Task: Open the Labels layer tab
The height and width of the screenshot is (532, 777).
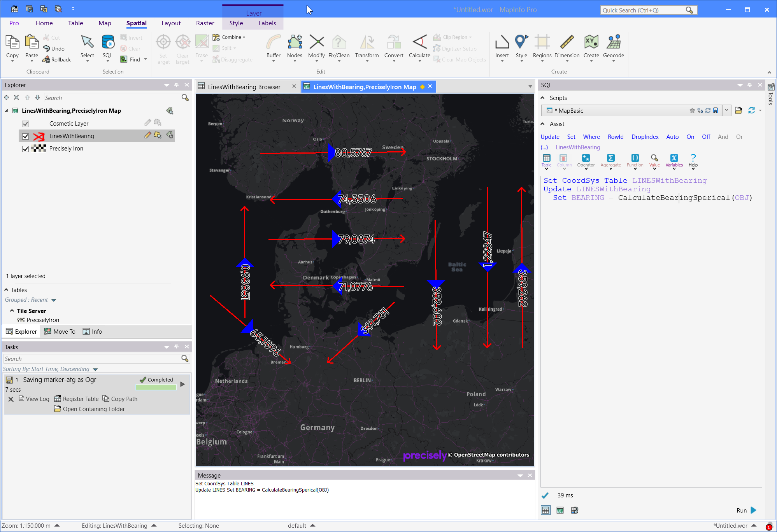Action: pos(267,23)
